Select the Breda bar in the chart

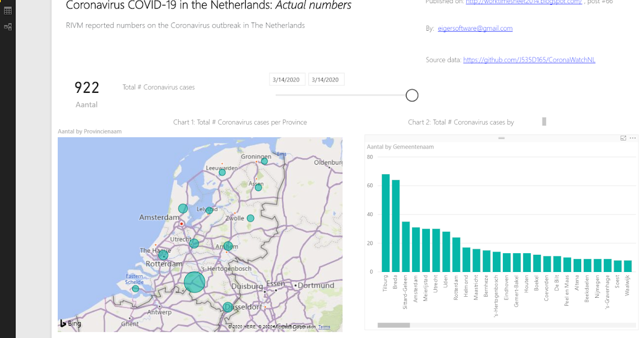click(x=394, y=225)
